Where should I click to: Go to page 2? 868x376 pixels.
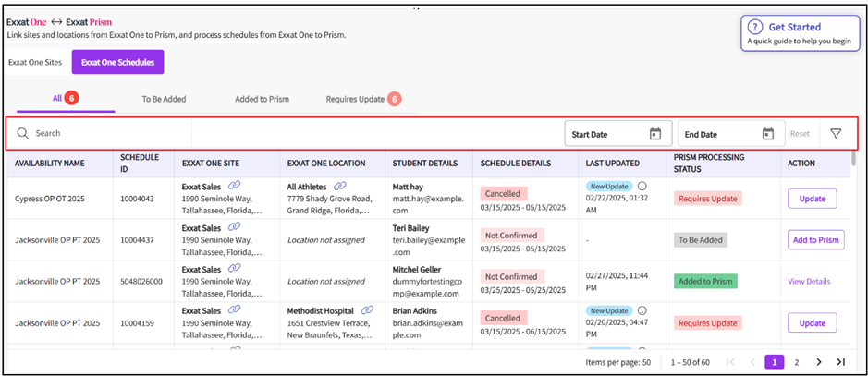click(x=797, y=362)
